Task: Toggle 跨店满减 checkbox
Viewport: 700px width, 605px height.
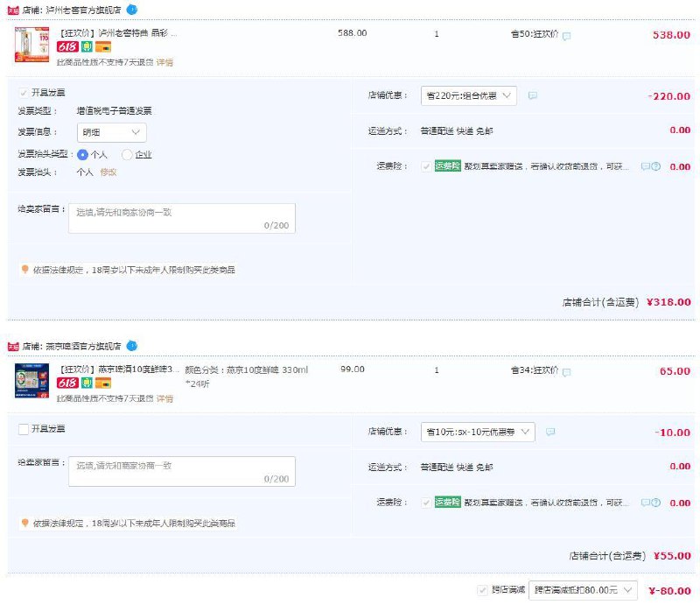Action: point(482,590)
